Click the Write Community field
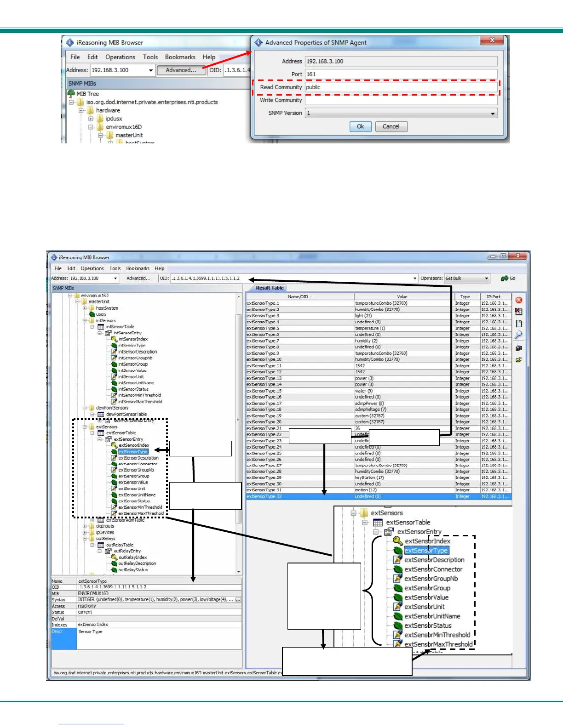Image resolution: width=563 pixels, height=728 pixels. click(x=401, y=100)
